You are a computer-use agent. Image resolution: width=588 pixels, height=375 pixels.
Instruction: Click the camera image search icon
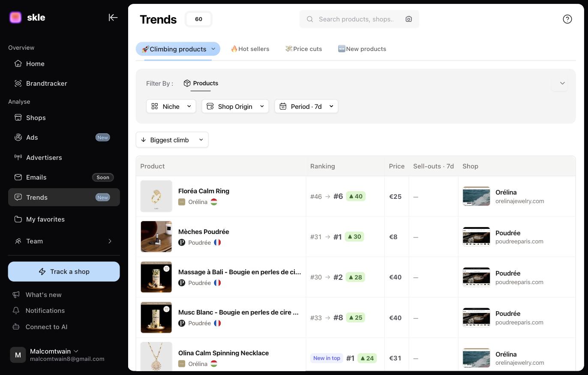(x=409, y=19)
